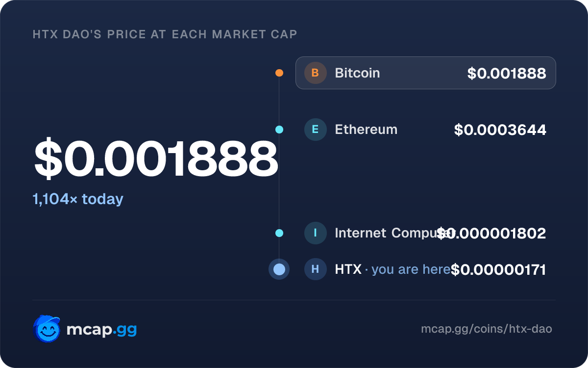Click the Internet Computer I icon
This screenshot has height=368, width=588.
(x=315, y=233)
